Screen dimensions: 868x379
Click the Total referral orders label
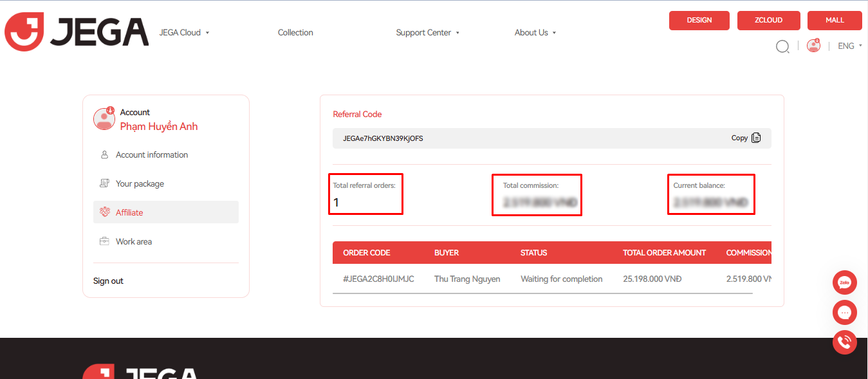pyautogui.click(x=364, y=186)
